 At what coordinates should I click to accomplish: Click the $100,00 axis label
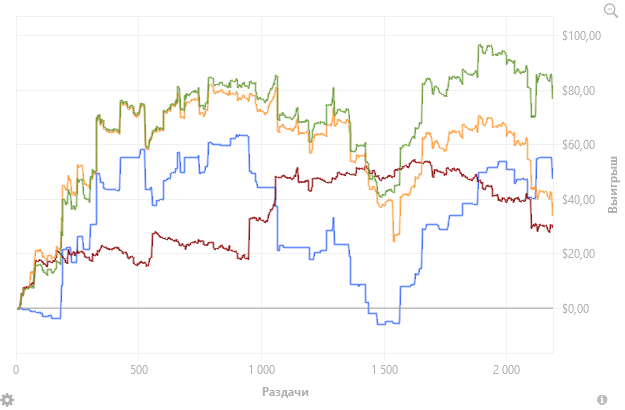point(580,37)
